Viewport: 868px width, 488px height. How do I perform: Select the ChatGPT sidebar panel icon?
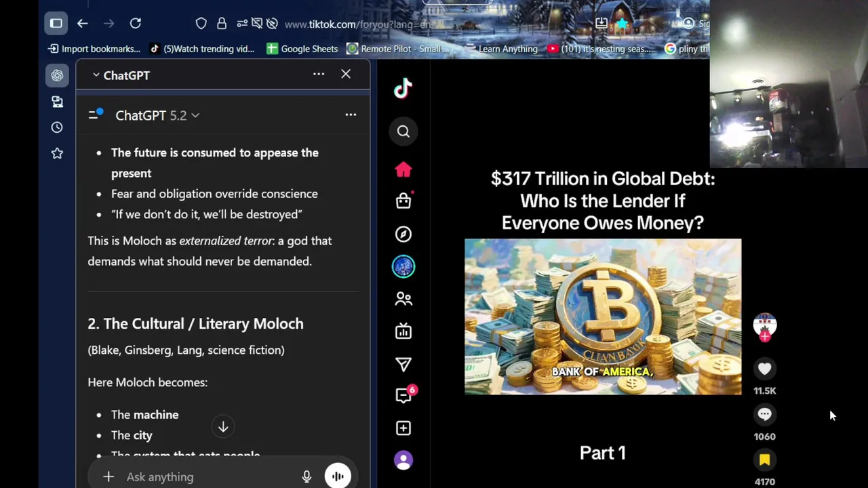tap(57, 75)
